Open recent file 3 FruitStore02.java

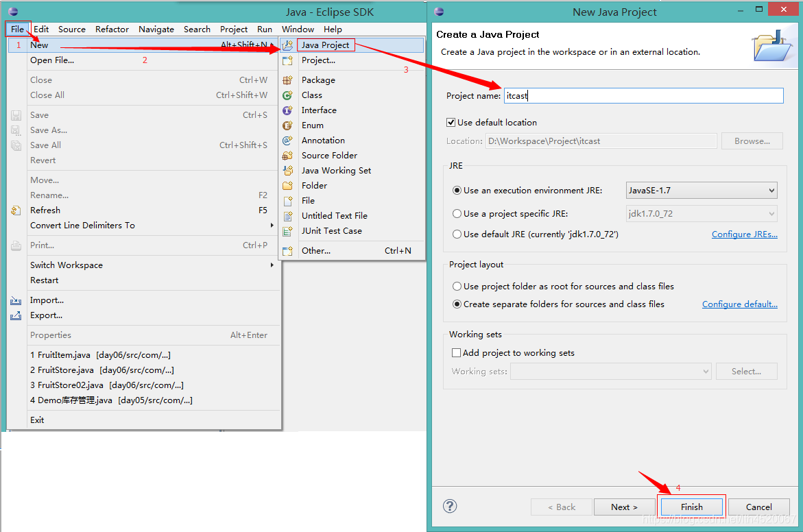(x=145, y=385)
